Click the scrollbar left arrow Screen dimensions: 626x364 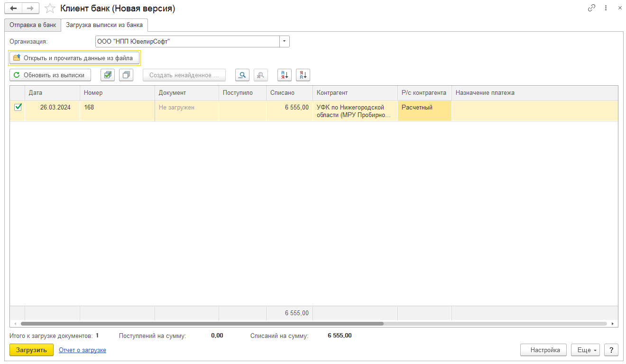15,324
